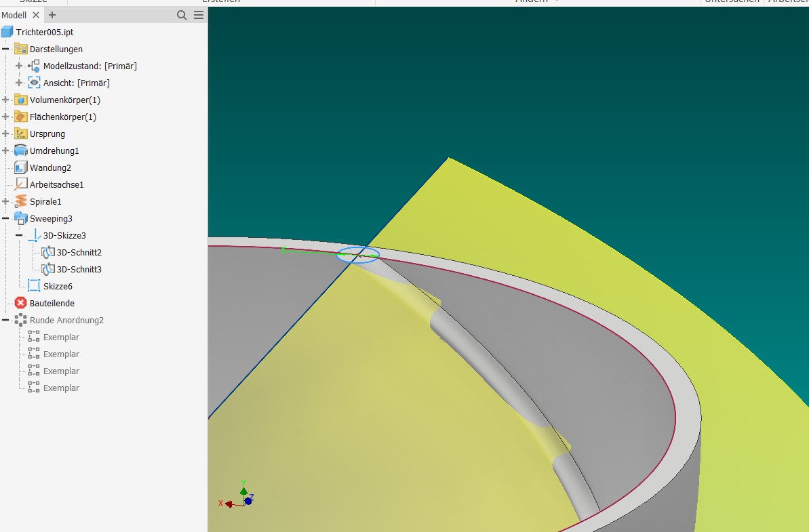
Task: Click the 3D-Schnitt3 intersection curve icon
Action: click(48, 270)
